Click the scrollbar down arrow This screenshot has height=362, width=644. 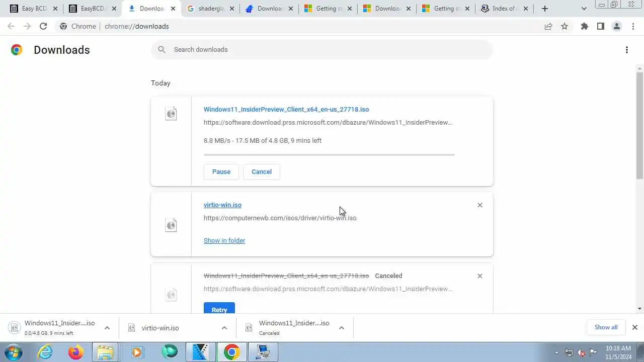(640, 309)
